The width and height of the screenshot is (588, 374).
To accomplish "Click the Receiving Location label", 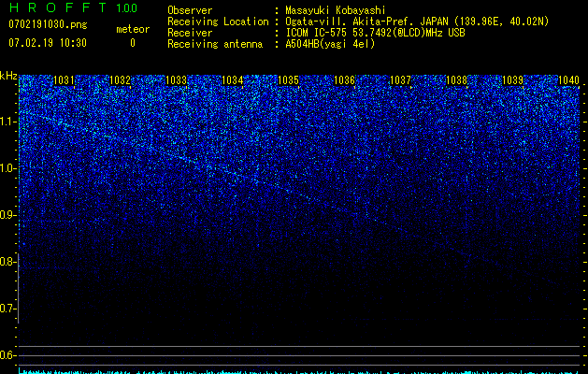I will coord(218,22).
